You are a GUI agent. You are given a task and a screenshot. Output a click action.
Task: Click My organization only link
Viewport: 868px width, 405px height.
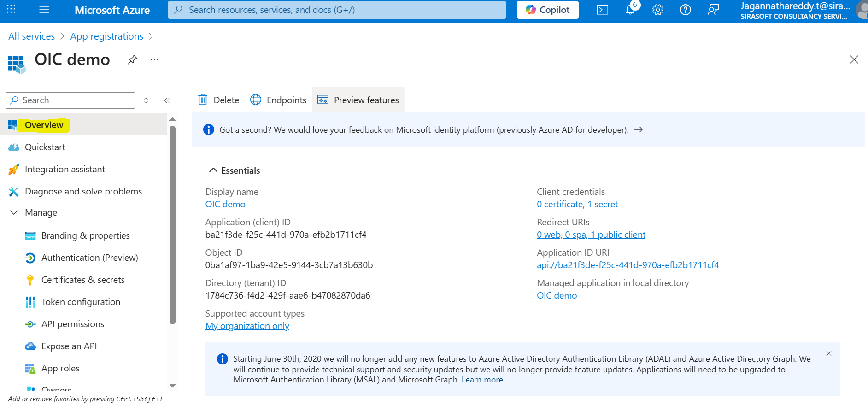pos(247,326)
